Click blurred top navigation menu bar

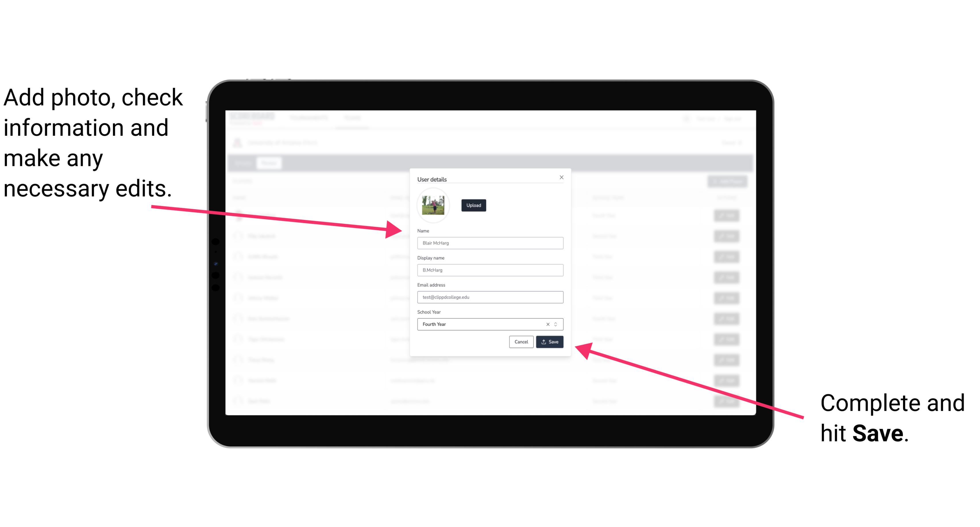click(489, 119)
